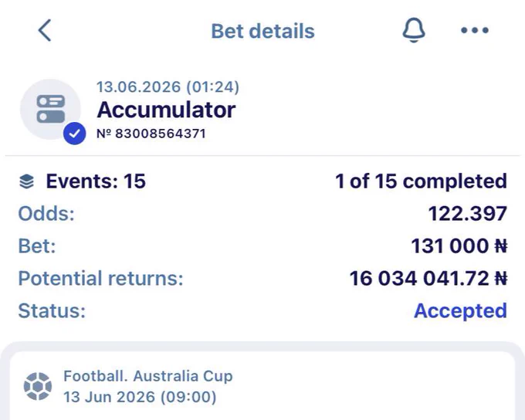Tap the blue verified checkmark badge
Viewport: 525px width, 420px height.
pos(74,134)
